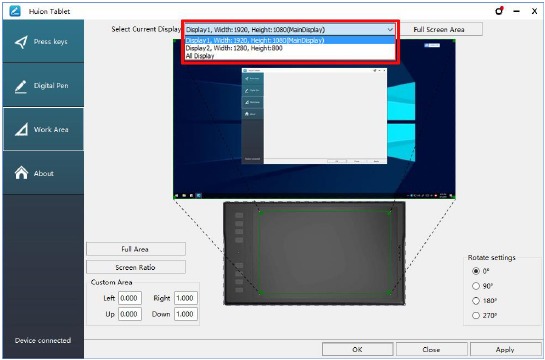
Task: Click the Huion Tablet app logo icon
Action: pos(15,11)
